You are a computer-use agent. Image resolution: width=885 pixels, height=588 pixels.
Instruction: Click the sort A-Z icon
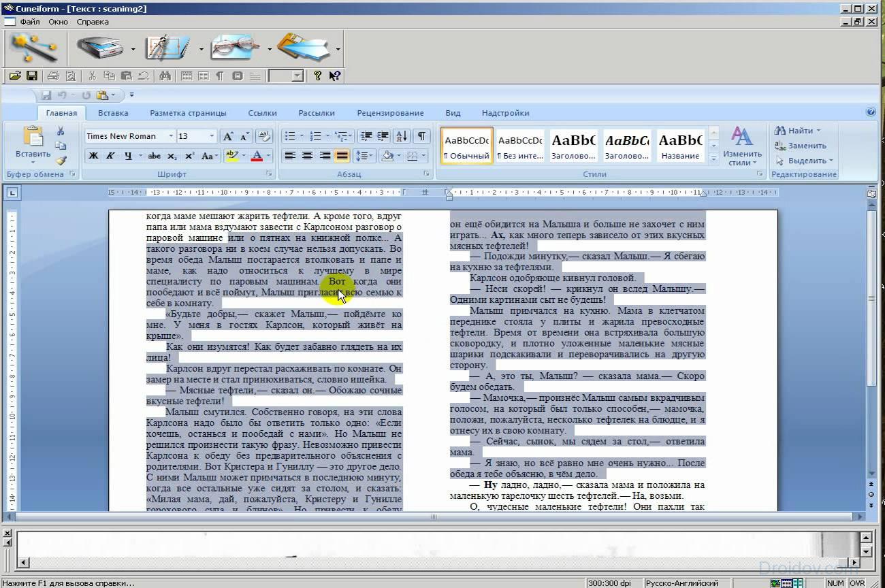point(402,136)
